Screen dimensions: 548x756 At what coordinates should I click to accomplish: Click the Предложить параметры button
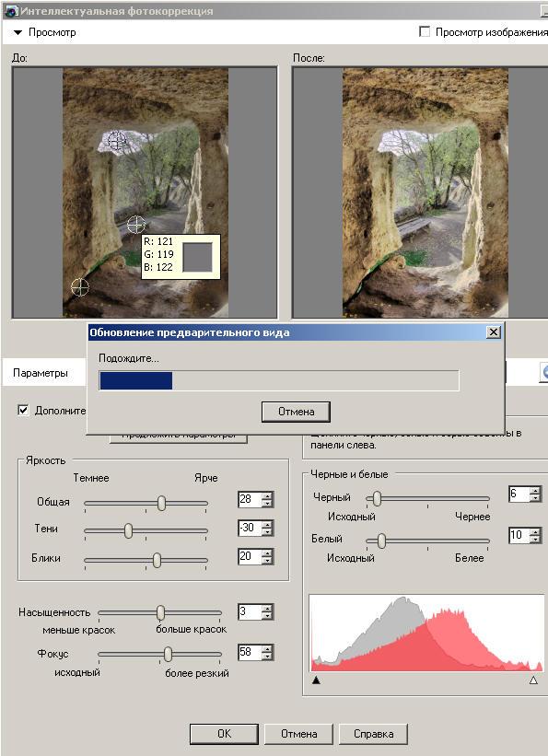pyautogui.click(x=179, y=436)
